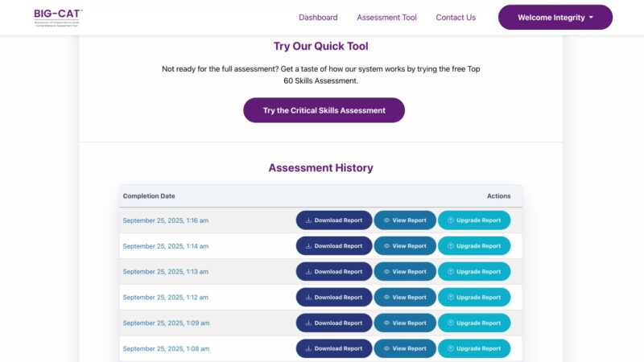Click the BIG-CAT logo

(58, 17)
